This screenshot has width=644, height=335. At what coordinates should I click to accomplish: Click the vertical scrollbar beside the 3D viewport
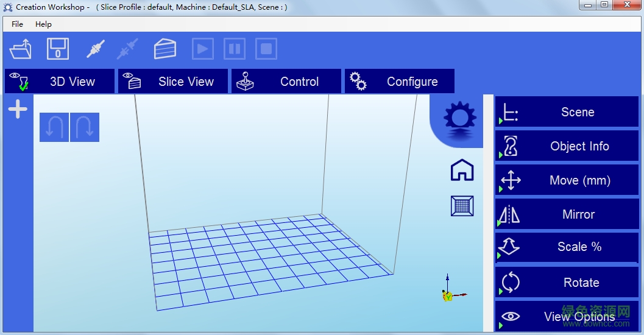tap(488, 213)
